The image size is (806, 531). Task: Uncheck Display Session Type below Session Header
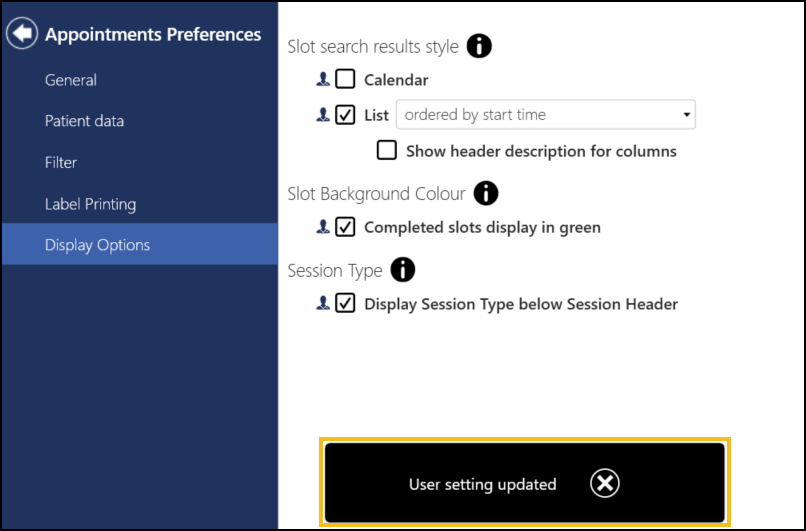[345, 303]
